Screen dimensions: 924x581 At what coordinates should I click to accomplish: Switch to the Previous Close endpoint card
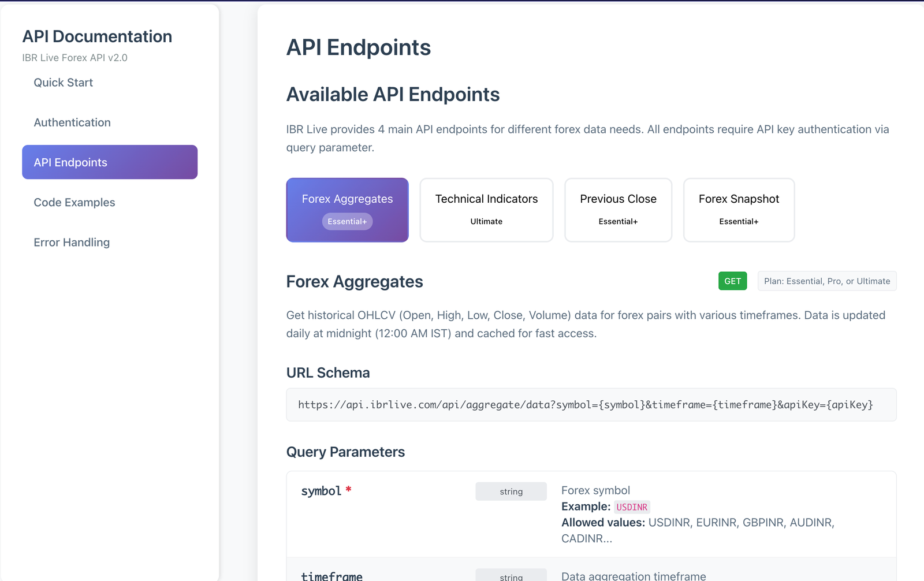coord(618,210)
